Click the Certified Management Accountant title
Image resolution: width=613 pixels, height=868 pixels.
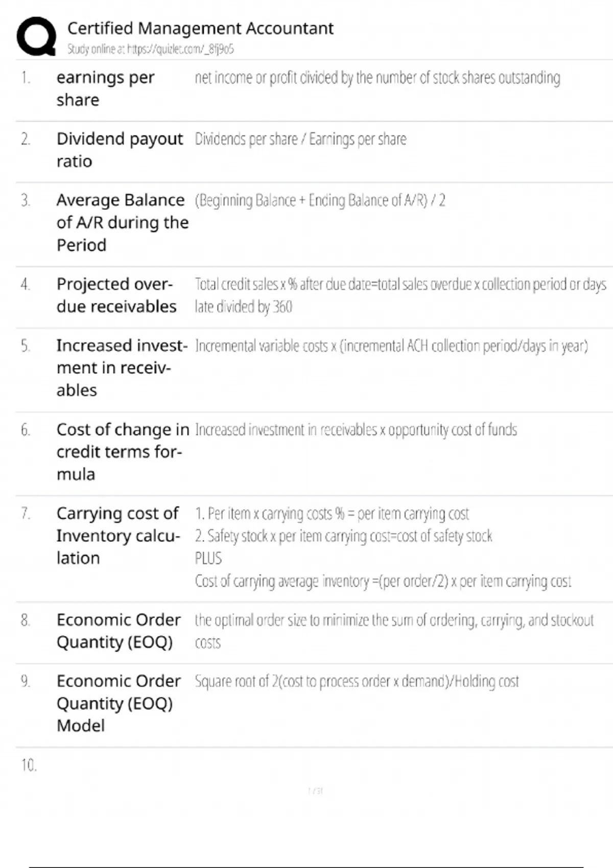200,28
